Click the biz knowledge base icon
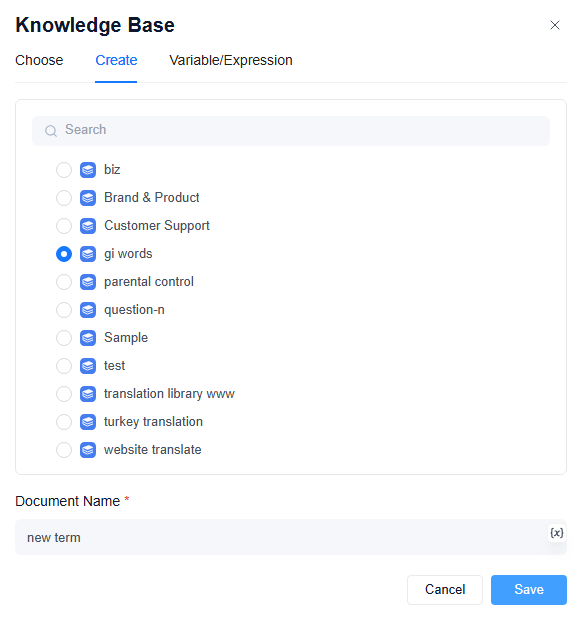Viewport: 582px width, 620px height. (x=88, y=170)
